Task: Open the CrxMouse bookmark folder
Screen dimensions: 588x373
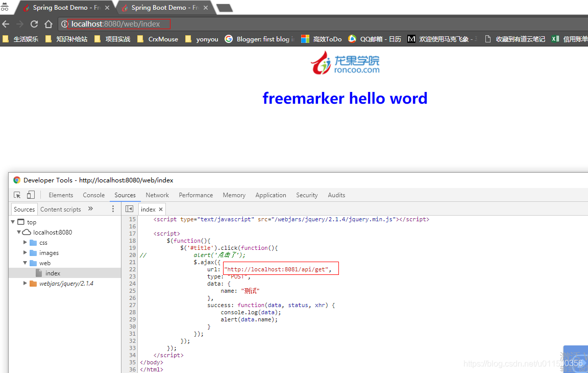Action: [x=158, y=39]
